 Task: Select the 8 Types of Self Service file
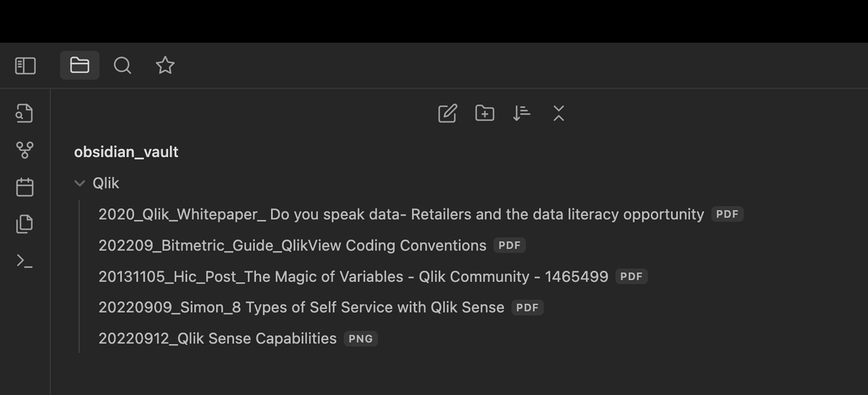[x=301, y=307]
